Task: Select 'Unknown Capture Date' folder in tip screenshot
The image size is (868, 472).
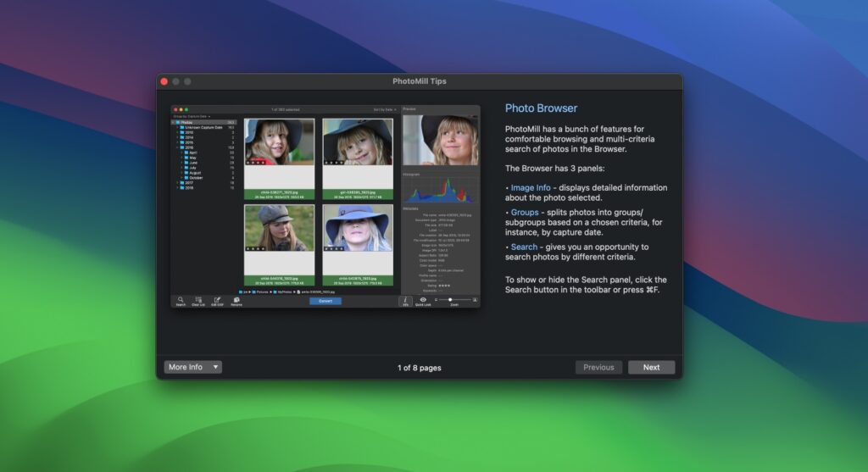Action: (205, 127)
